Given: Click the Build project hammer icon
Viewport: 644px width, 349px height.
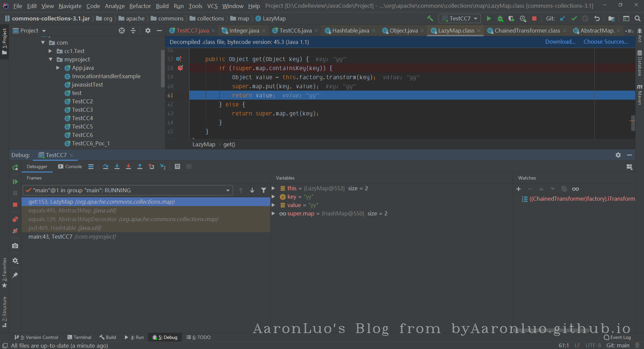Looking at the screenshot, I should [x=430, y=18].
